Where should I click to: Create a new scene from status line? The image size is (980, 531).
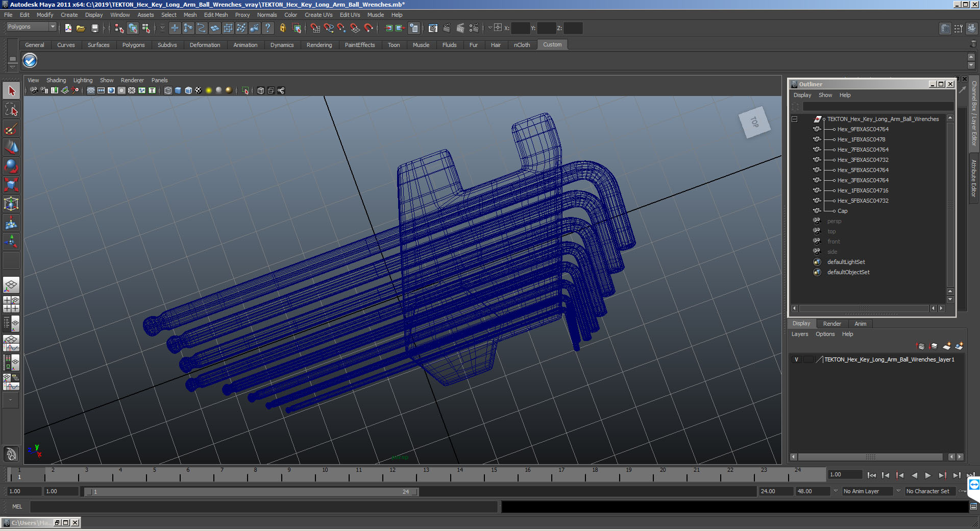point(68,28)
